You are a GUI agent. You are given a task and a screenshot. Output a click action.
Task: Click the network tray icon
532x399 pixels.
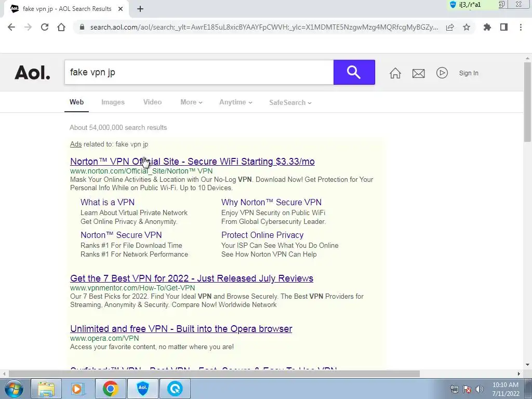point(454,389)
